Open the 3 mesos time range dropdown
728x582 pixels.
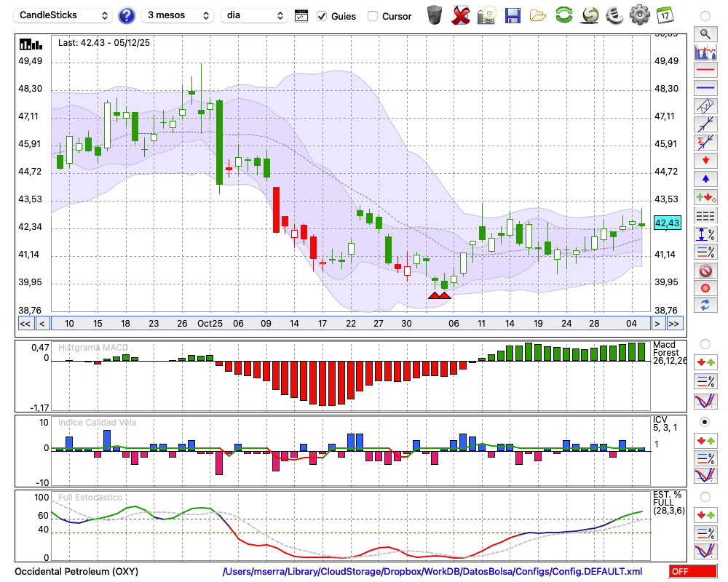178,15
